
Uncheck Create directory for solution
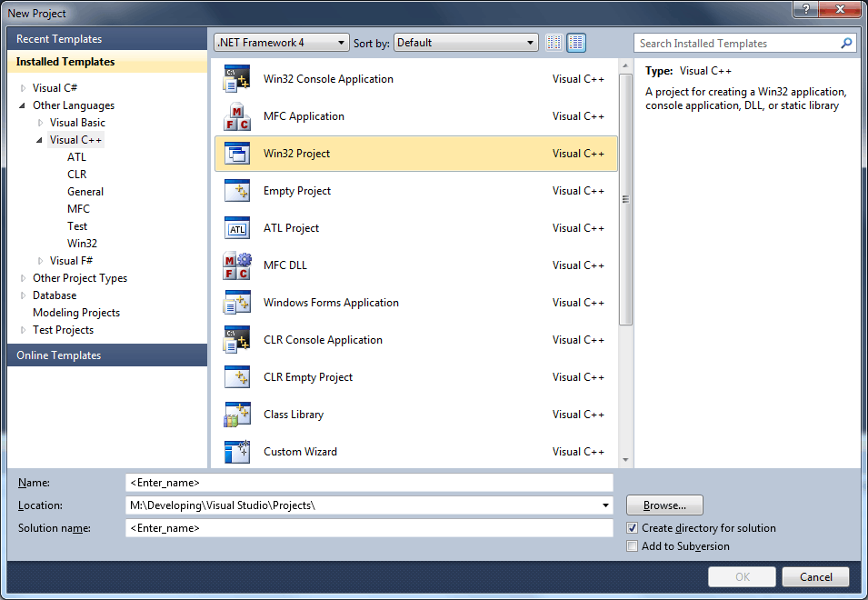tap(632, 527)
